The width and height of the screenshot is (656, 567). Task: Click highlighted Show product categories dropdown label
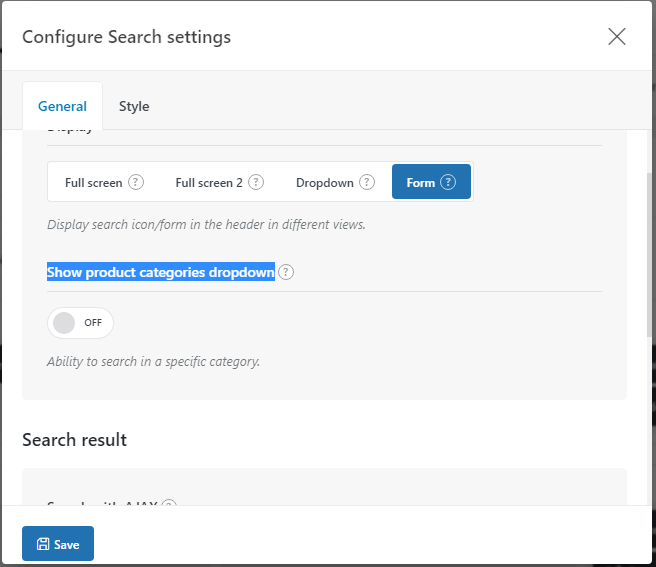[x=161, y=272]
